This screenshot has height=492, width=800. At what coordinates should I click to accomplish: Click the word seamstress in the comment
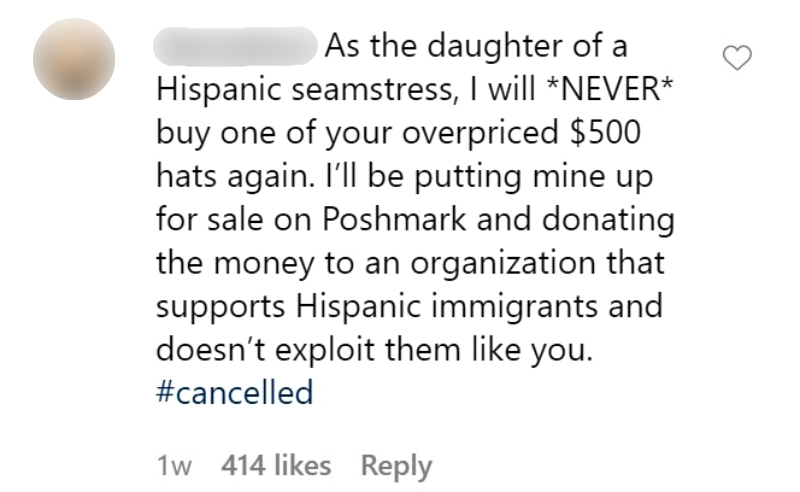[x=373, y=89]
